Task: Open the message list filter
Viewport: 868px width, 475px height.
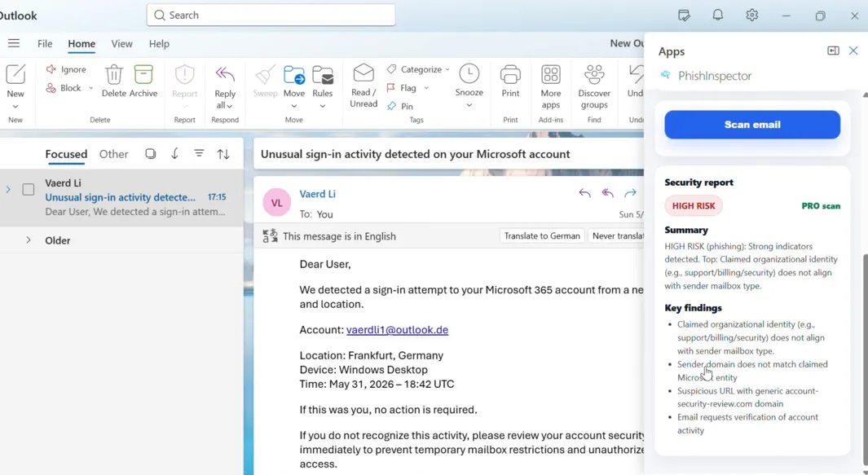Action: [199, 153]
